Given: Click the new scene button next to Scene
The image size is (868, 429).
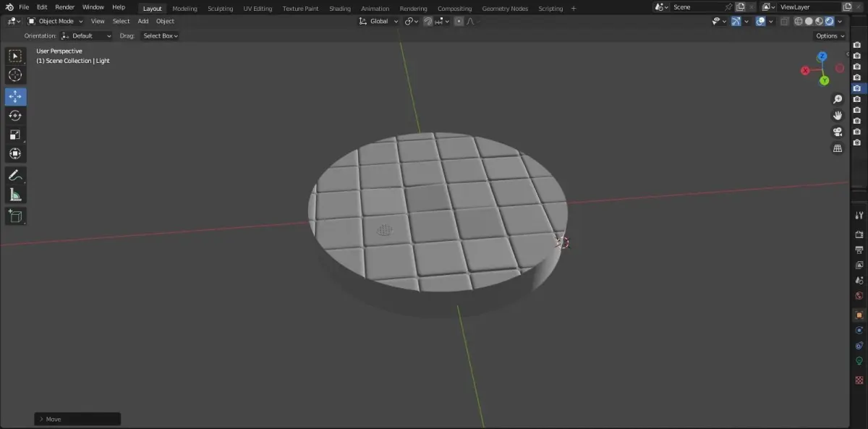Looking at the screenshot, I should 740,7.
